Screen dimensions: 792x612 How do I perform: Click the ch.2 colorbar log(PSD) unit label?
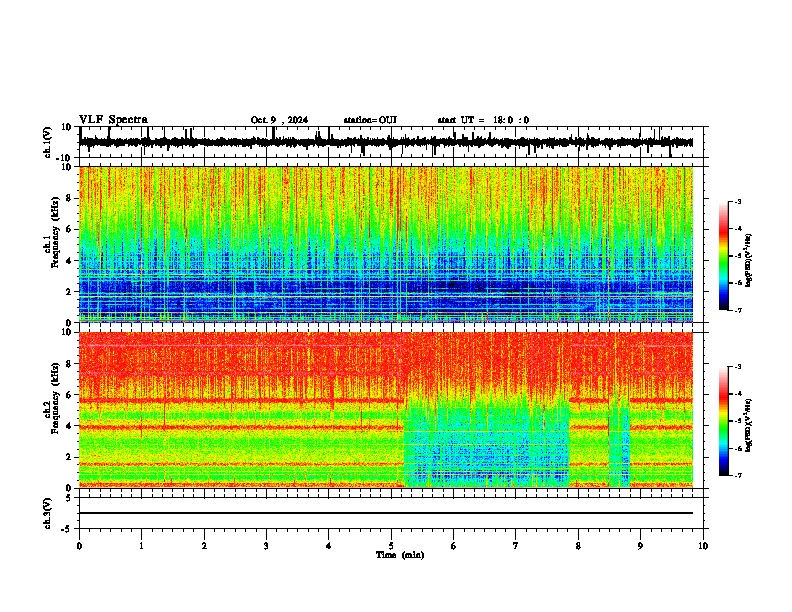748,425
